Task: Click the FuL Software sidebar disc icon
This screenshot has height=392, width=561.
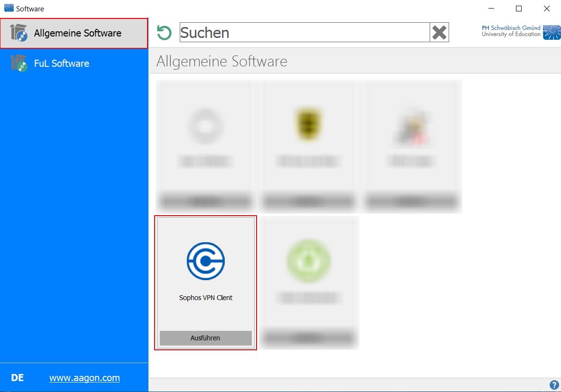Action: pyautogui.click(x=19, y=63)
